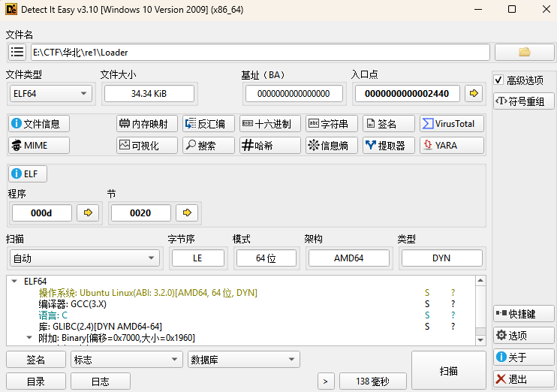557x392 pixels.
Task: Click the AMD64 架构 field
Action: (349, 258)
